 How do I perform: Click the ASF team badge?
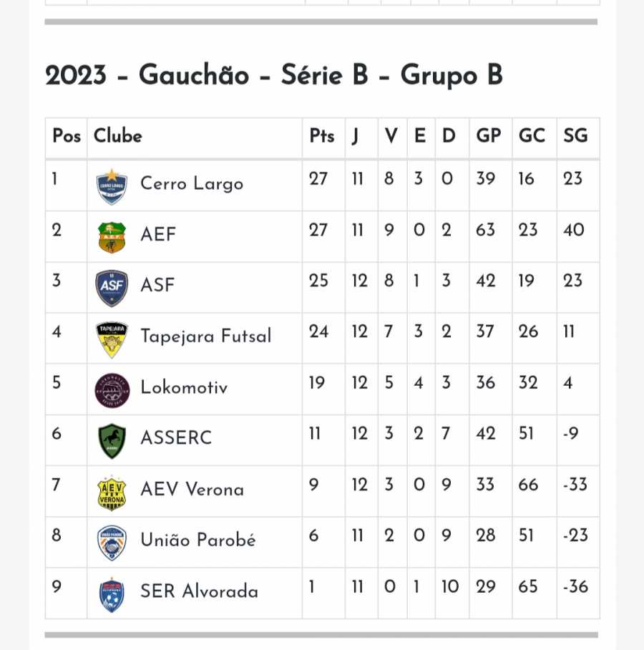(112, 288)
